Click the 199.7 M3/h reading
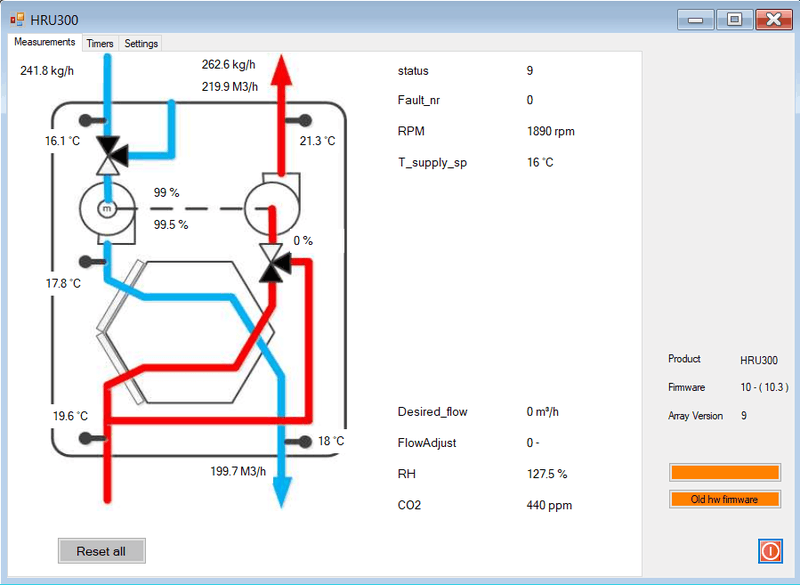The height and width of the screenshot is (585, 800). [238, 471]
